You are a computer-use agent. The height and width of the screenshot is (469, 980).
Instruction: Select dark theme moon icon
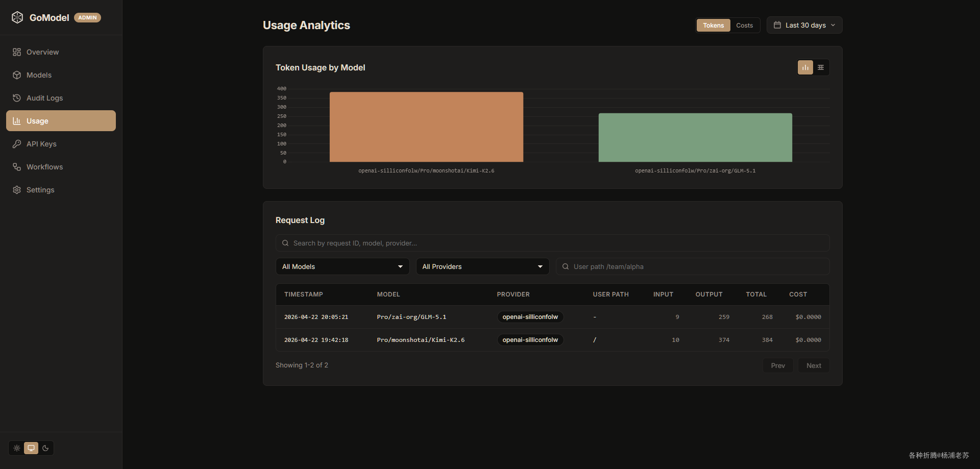pyautogui.click(x=45, y=448)
